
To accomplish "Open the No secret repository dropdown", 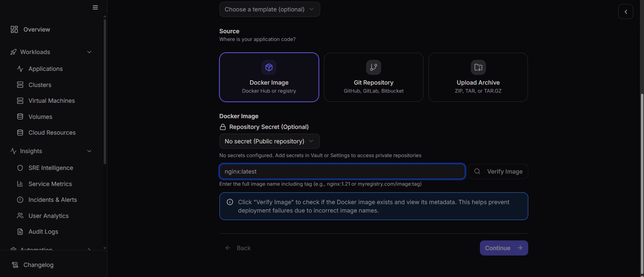I will 269,141.
